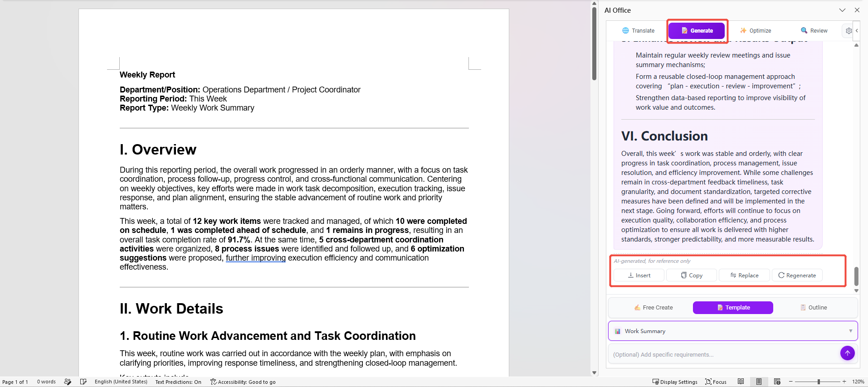This screenshot has height=387, width=868.
Task: Copy the AI-generated content
Action: tap(692, 275)
